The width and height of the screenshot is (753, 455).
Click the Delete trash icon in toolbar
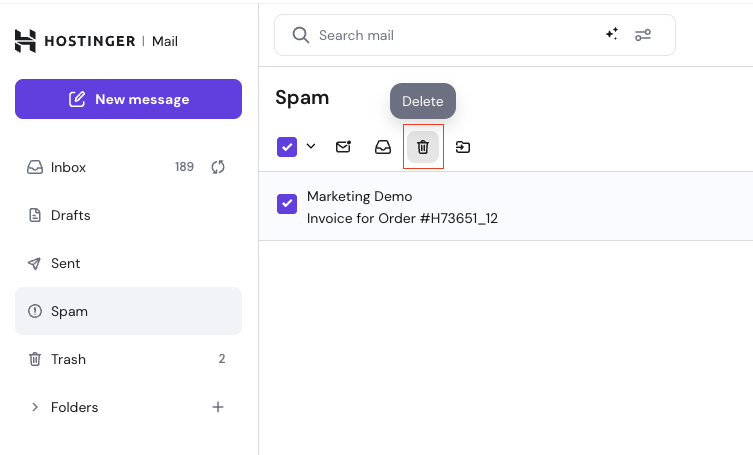[423, 147]
